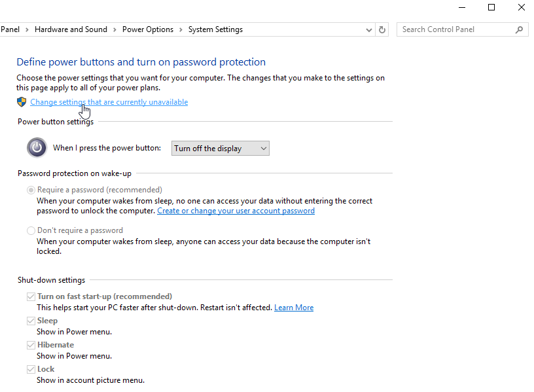Minimize the Control Panel window
Viewport: 534px width, 392px height.
[461, 8]
